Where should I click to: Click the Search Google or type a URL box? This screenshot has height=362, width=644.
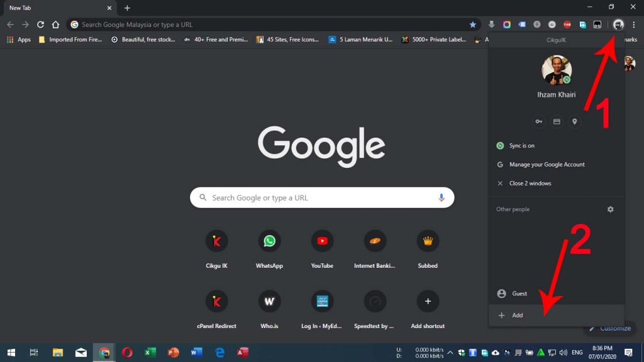(322, 198)
